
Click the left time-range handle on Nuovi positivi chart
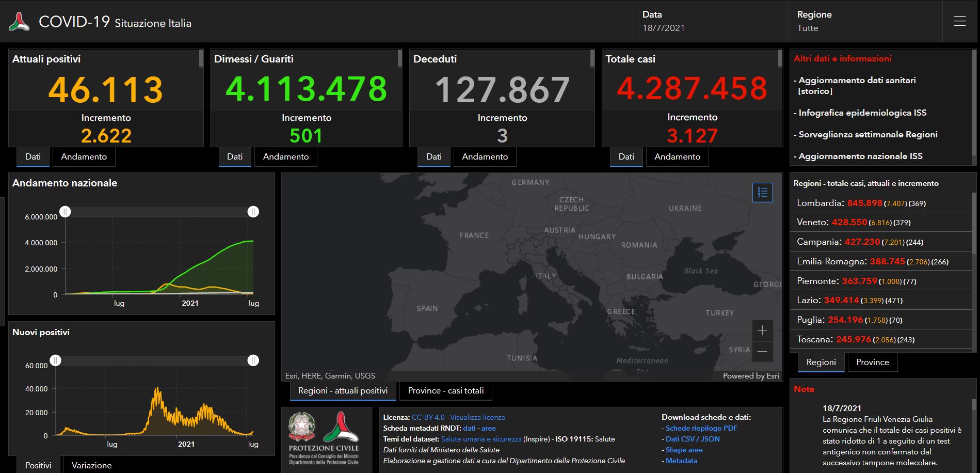click(x=56, y=359)
